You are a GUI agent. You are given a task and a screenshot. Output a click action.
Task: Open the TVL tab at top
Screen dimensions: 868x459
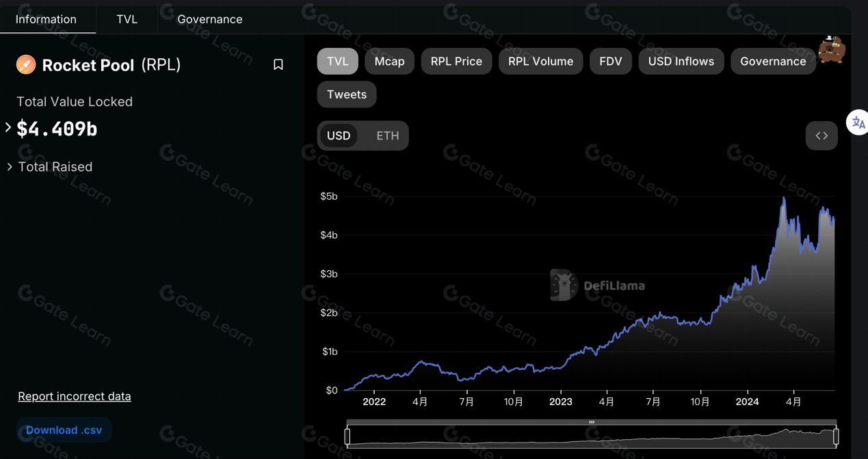pyautogui.click(x=127, y=19)
